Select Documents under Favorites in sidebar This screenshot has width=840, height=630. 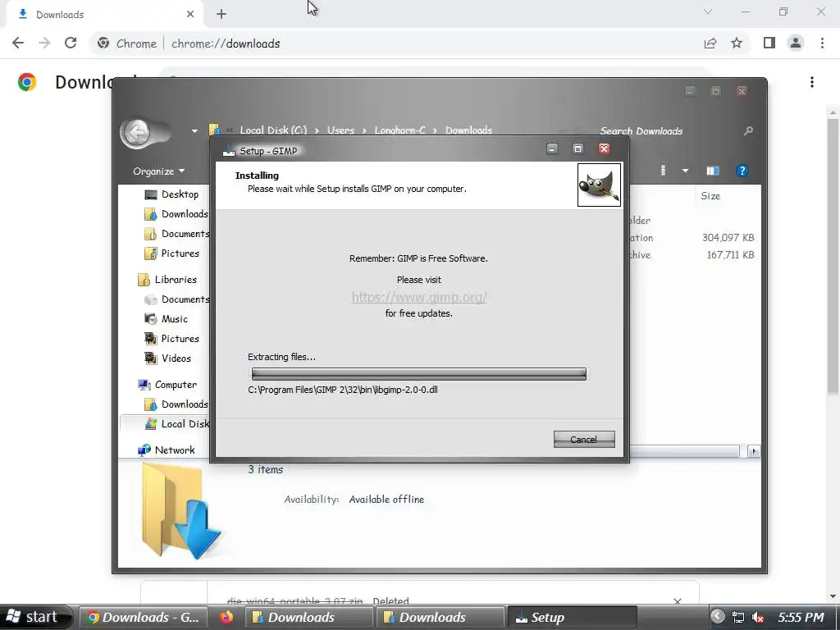(176, 234)
